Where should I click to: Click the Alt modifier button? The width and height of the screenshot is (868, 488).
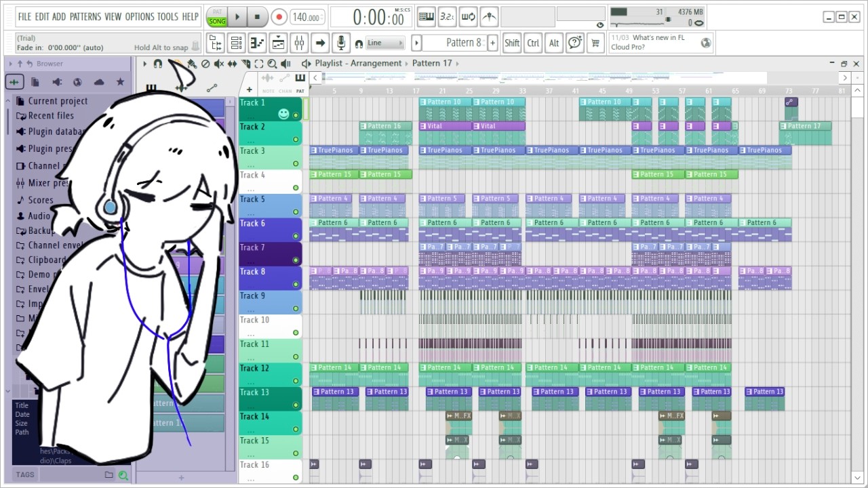click(554, 43)
